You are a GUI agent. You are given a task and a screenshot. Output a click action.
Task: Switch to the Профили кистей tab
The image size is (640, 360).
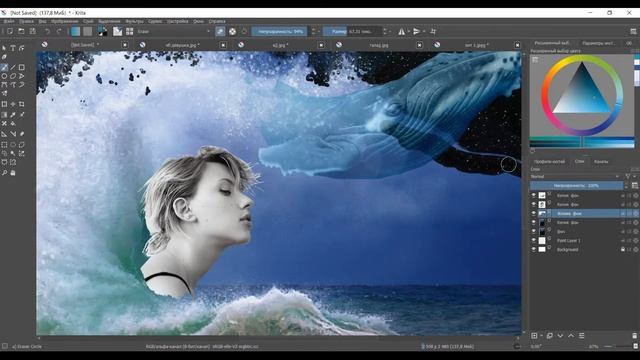(x=549, y=162)
